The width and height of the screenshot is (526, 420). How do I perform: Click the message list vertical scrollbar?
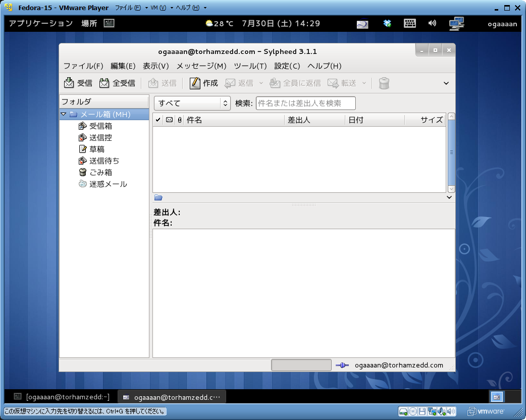[451, 152]
